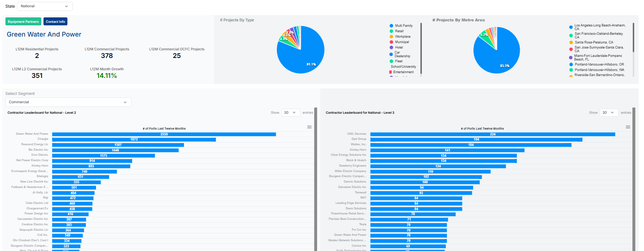Click the Los Angeles-Long Beach-Anaheim legend dot
The image size is (644, 251).
(x=571, y=27)
